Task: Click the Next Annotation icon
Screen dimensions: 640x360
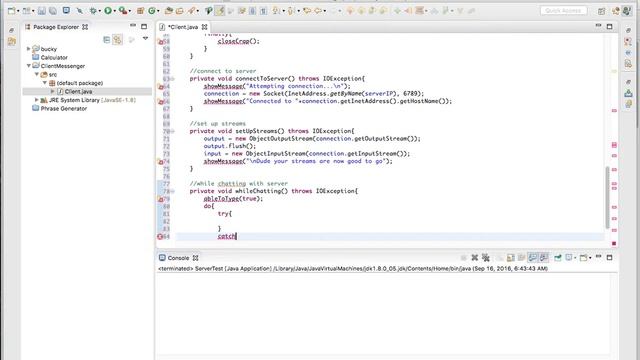Action: (x=276, y=11)
